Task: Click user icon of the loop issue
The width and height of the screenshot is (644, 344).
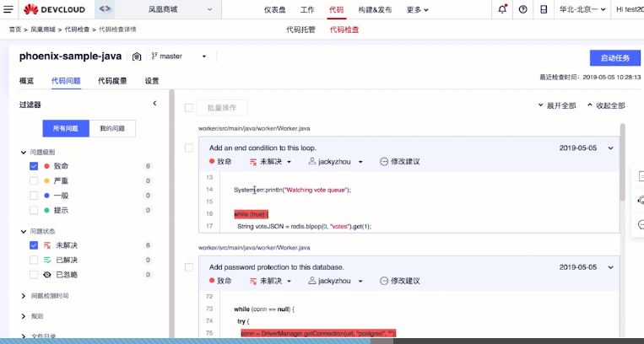Action: [312, 161]
